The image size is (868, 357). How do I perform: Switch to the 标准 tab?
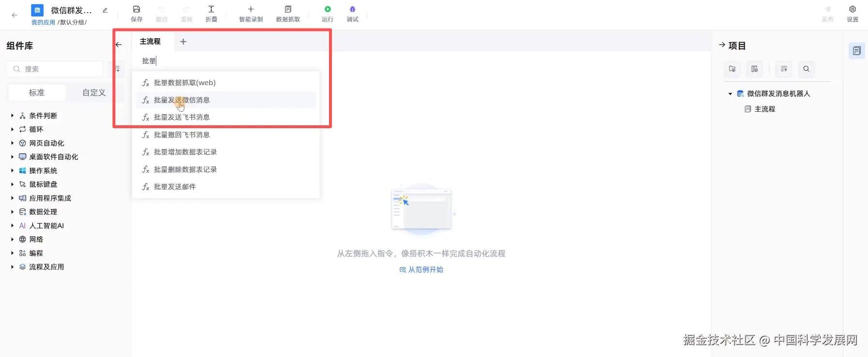pyautogui.click(x=37, y=92)
